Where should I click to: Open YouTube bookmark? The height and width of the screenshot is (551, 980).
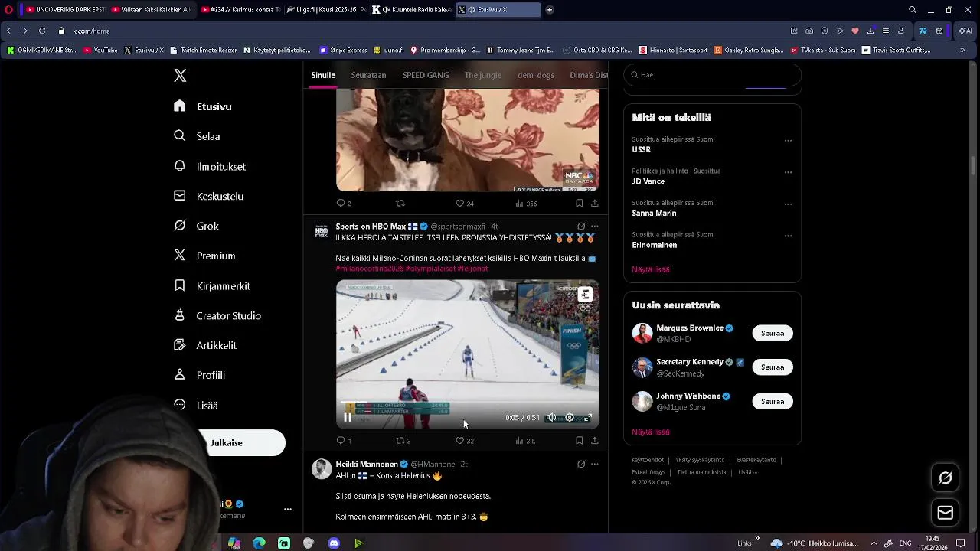(100, 50)
